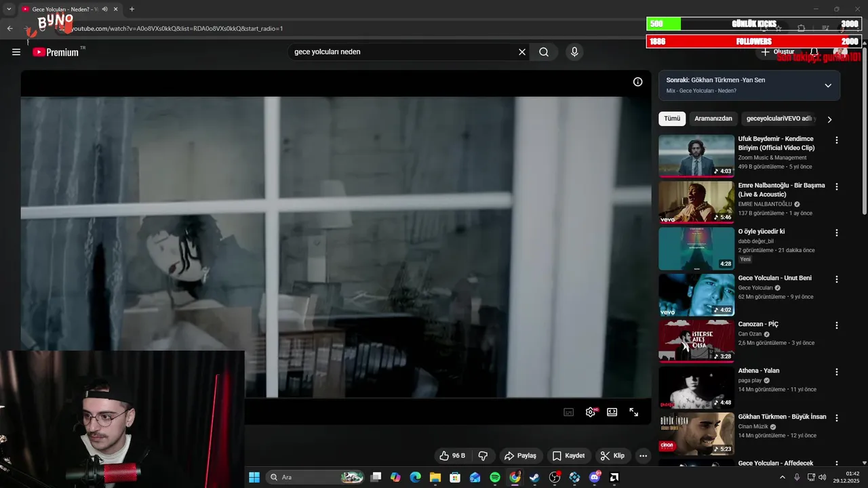Image resolution: width=868 pixels, height=488 pixels.
Task: Open the notifications bell
Action: (x=814, y=52)
